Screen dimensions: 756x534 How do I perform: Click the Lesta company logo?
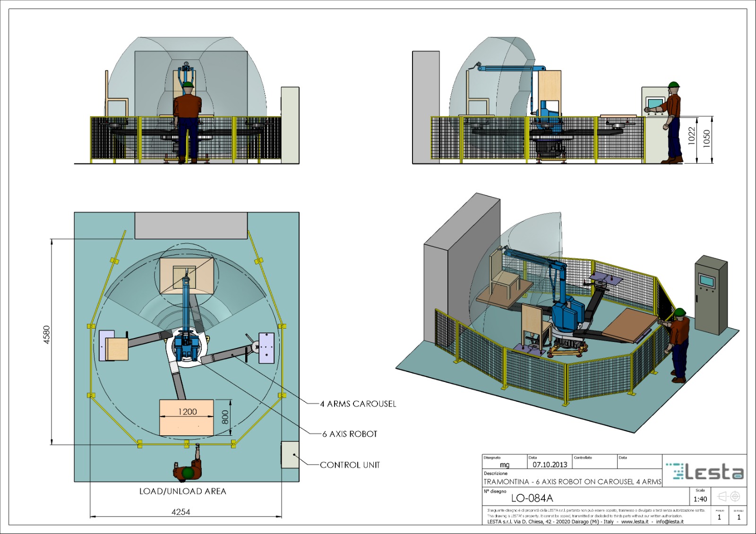pos(704,471)
